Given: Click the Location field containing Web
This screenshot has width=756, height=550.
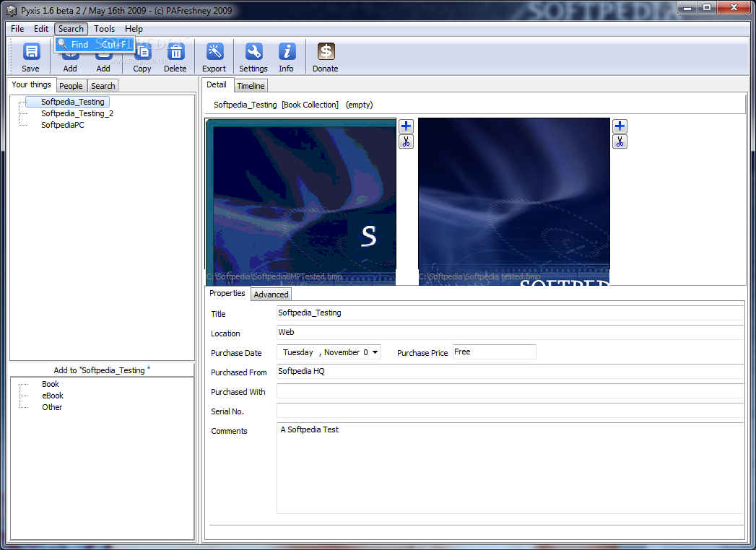Looking at the screenshot, I should pyautogui.click(x=510, y=333).
